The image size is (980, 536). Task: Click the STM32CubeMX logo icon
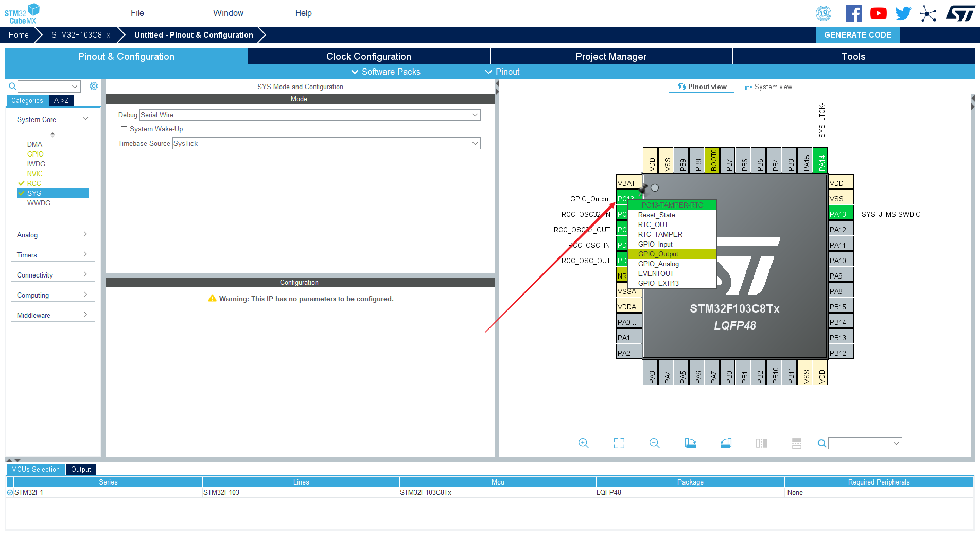22,13
